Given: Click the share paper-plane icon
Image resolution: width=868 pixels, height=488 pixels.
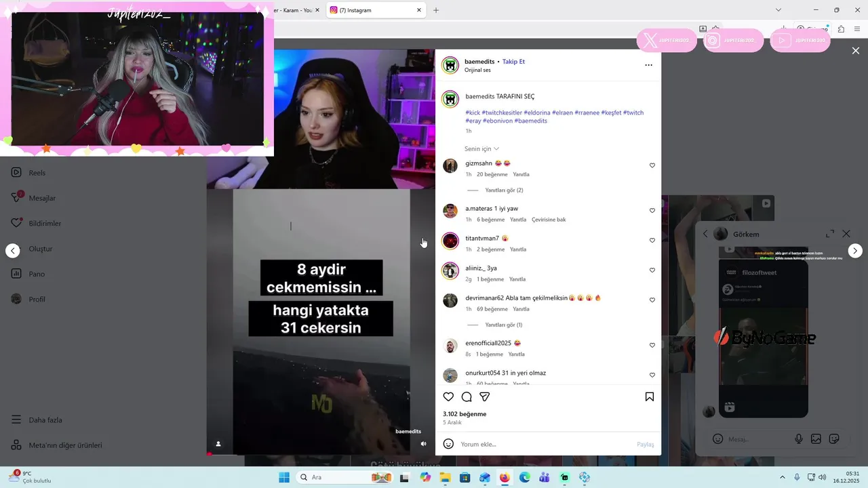Looking at the screenshot, I should tap(485, 396).
